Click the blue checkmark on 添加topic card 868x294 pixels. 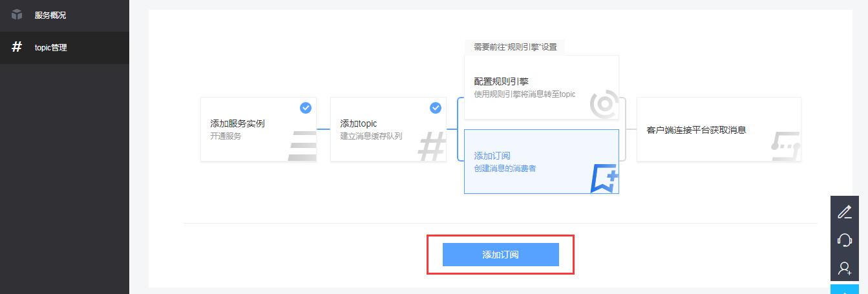tap(436, 108)
